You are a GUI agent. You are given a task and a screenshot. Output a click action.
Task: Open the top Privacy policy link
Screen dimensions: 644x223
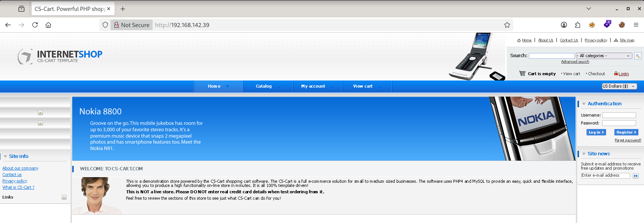point(596,40)
